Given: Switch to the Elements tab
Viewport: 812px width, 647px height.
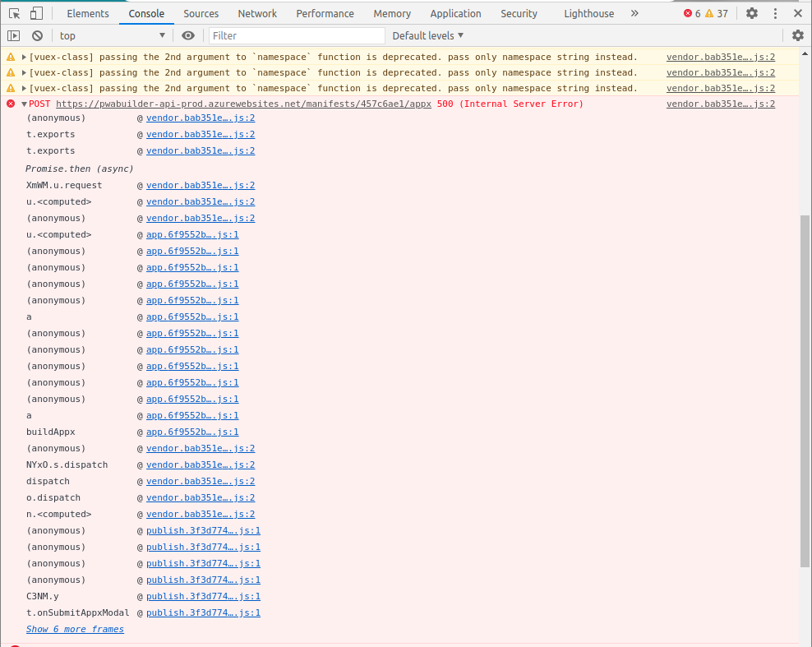Looking at the screenshot, I should pyautogui.click(x=87, y=13).
